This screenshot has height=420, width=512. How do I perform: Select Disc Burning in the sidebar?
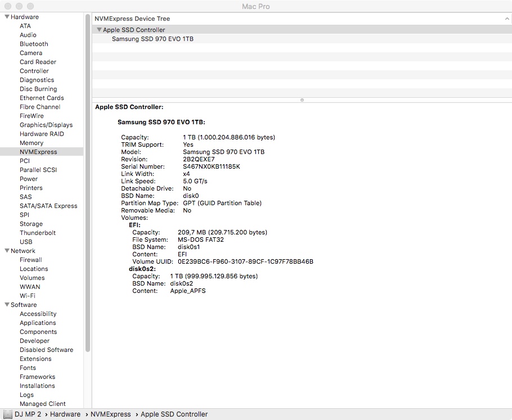tap(38, 89)
